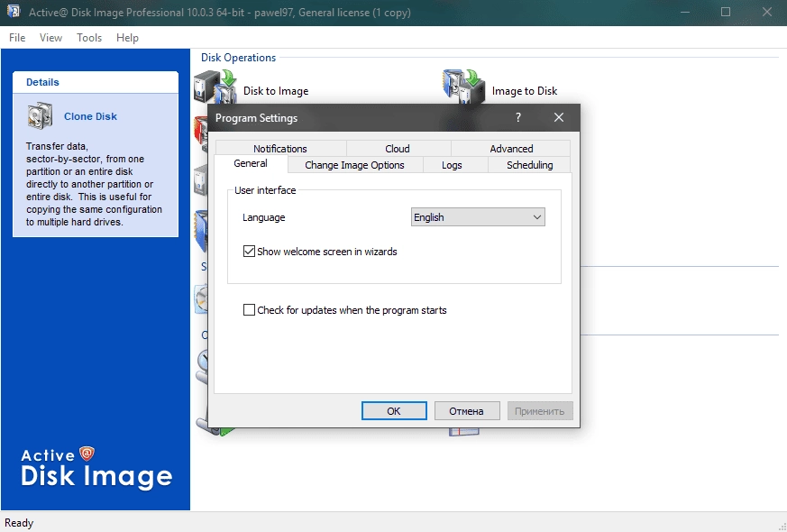Open the Scheduling tab
This screenshot has height=532, width=787.
click(x=529, y=165)
